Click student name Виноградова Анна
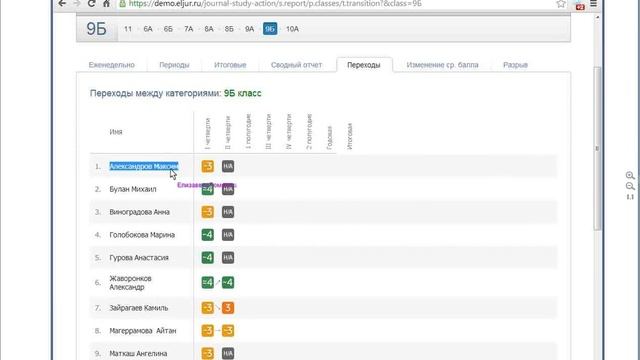Image resolution: width=640 pixels, height=360 pixels. 139,212
